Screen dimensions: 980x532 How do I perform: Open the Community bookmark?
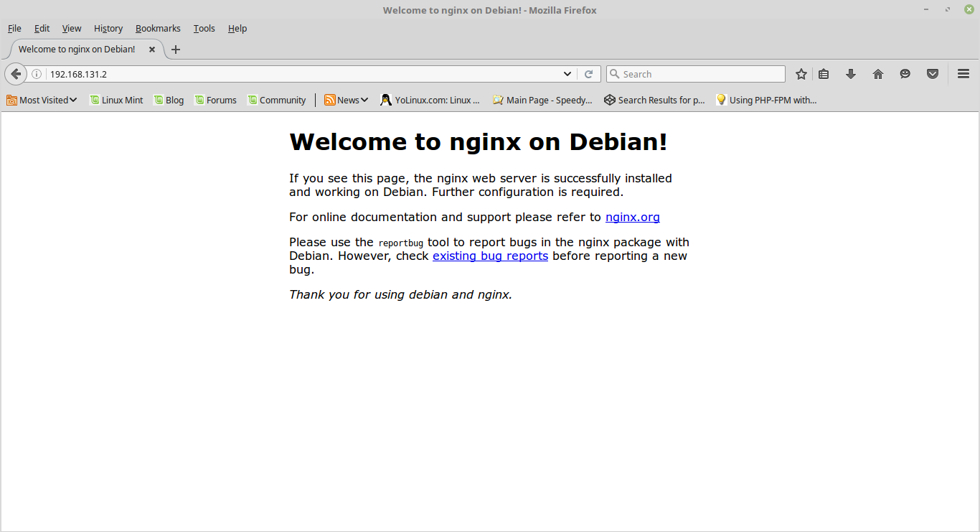[x=276, y=100]
